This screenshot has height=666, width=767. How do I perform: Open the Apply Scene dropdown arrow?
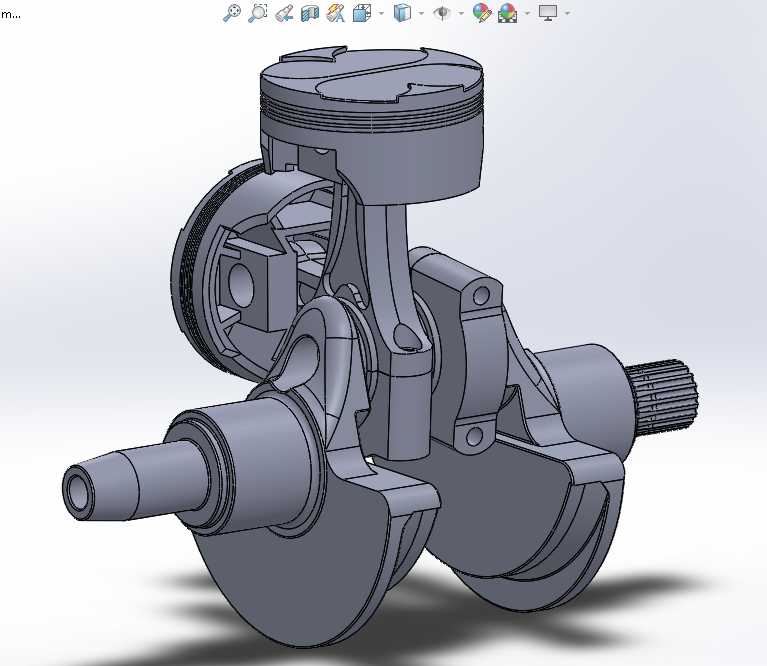pyautogui.click(x=527, y=13)
